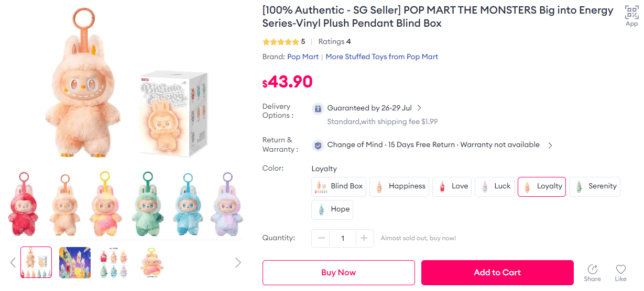Click the plus quantity icon

click(364, 238)
